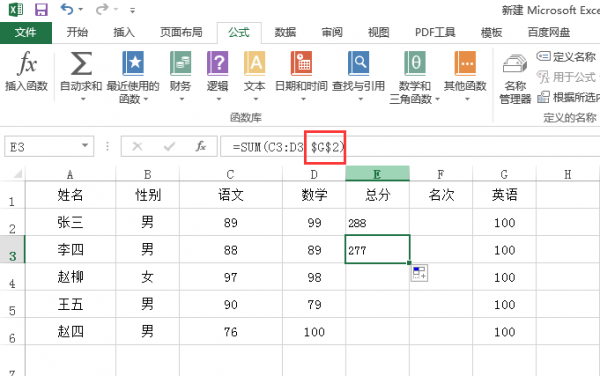
Task: Open Recently Used functions book icon
Action: click(x=133, y=63)
